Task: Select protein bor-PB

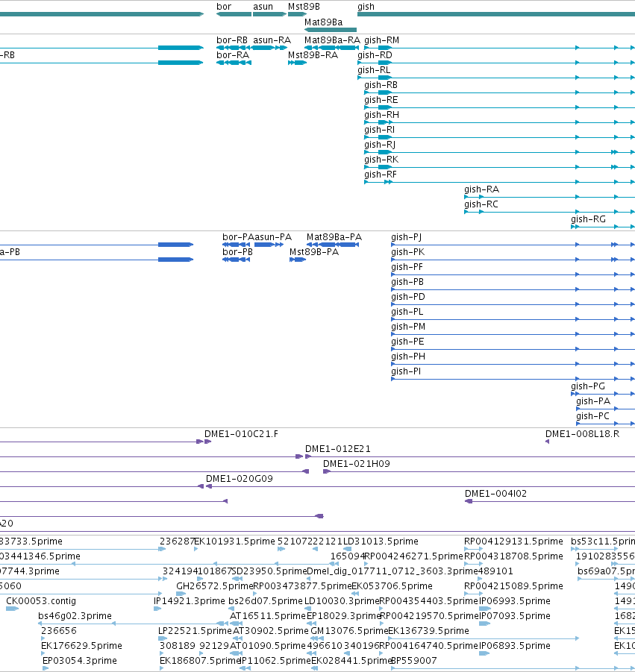Action: pyautogui.click(x=237, y=252)
